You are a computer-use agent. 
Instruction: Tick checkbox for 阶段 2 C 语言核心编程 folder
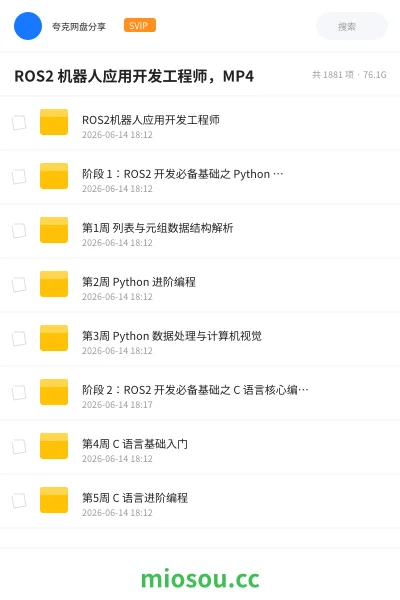click(x=19, y=393)
